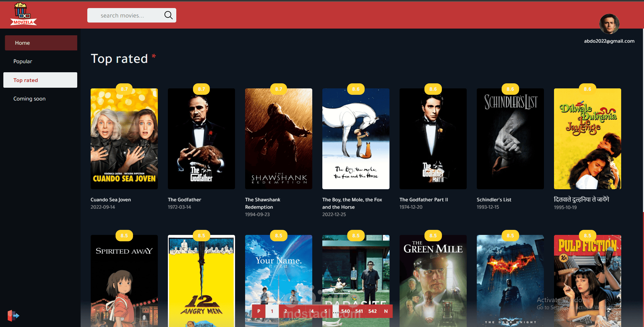
Task: Open The Shawshank Redemption poster
Action: (279, 139)
